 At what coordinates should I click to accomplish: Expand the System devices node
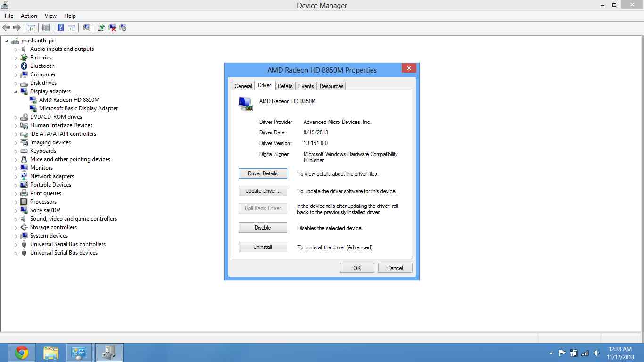16,236
